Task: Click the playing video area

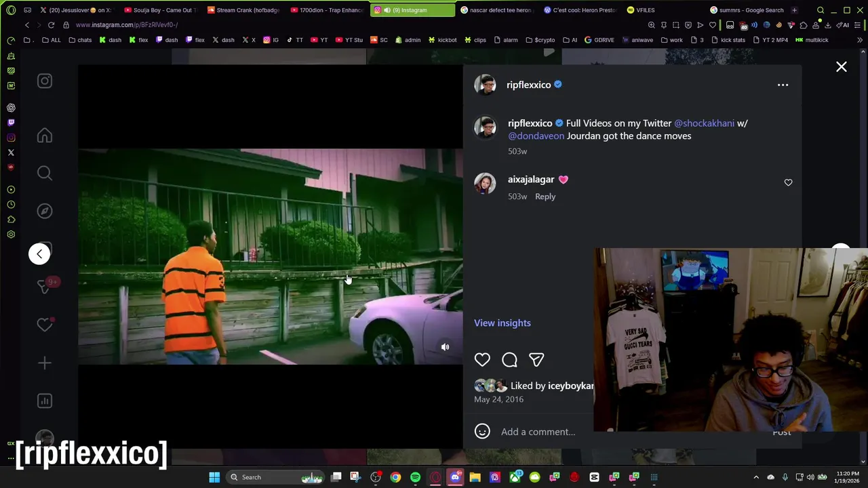Action: (x=270, y=256)
